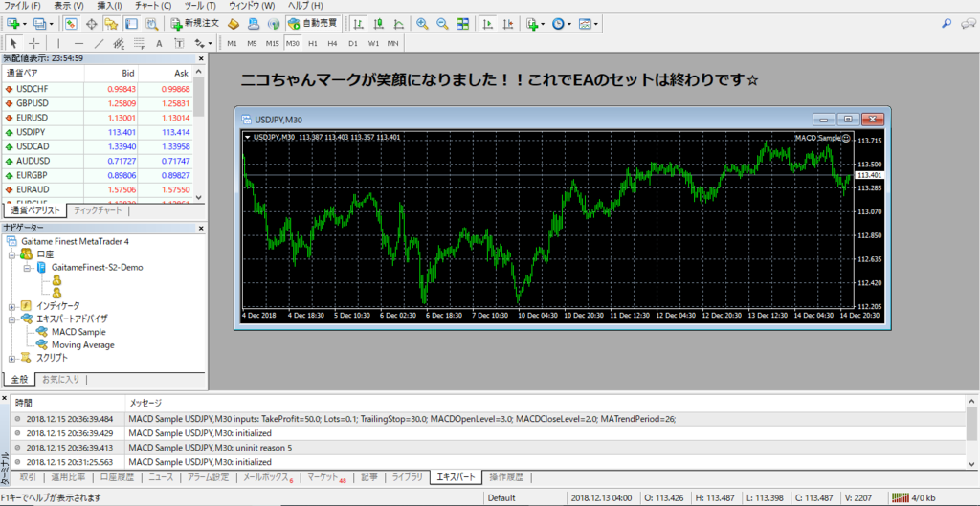Select the H1 timeframe
This screenshot has width=980, height=506.
313,43
